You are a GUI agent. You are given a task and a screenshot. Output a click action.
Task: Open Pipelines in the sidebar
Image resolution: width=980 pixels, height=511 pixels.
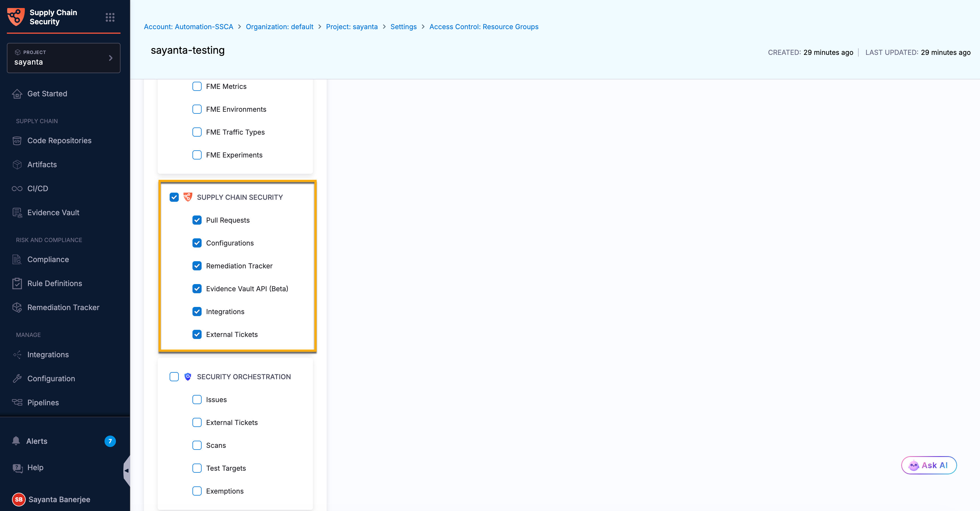coord(43,402)
